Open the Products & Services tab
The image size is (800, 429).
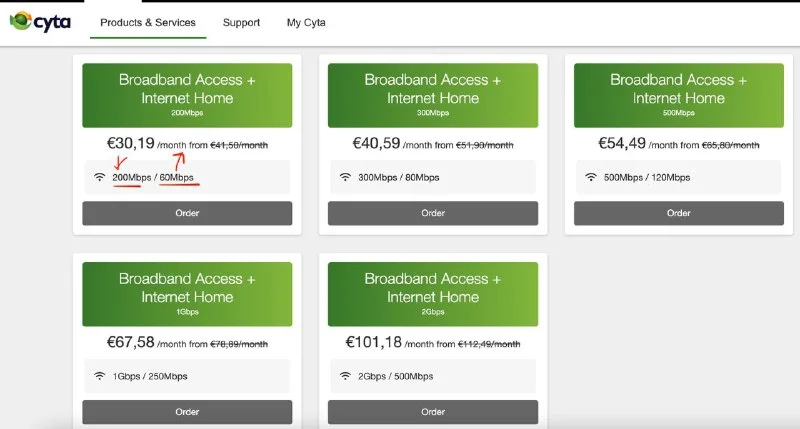click(x=148, y=22)
